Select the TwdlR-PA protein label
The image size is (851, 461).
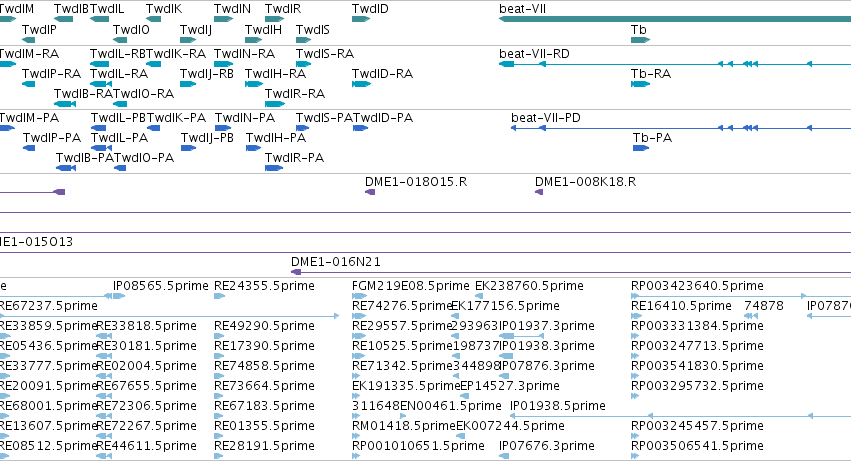[x=294, y=157]
